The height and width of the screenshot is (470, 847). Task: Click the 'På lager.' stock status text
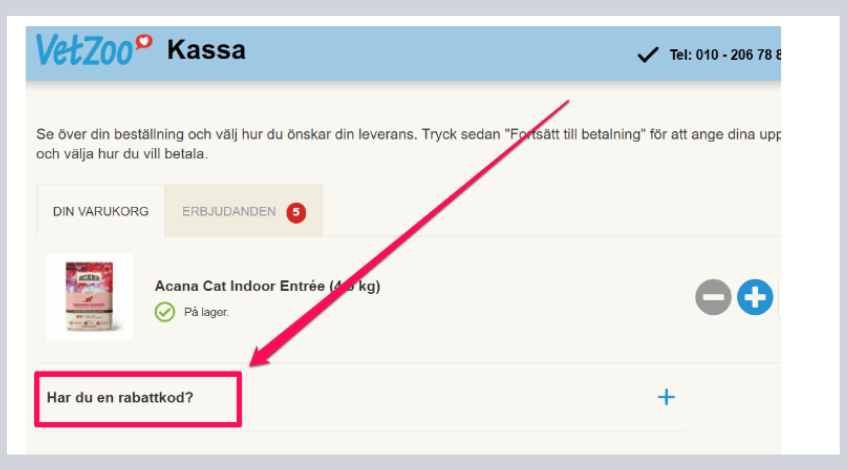pyautogui.click(x=206, y=312)
